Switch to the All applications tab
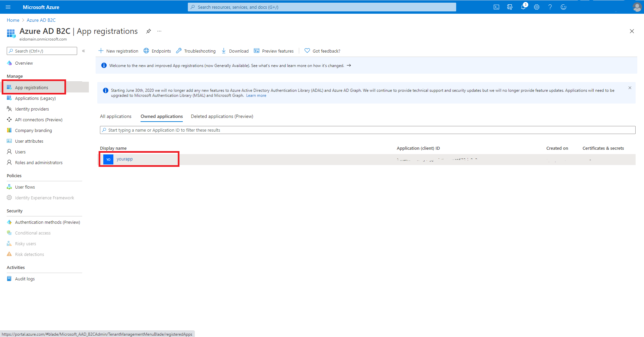This screenshot has width=644, height=337. [x=116, y=116]
